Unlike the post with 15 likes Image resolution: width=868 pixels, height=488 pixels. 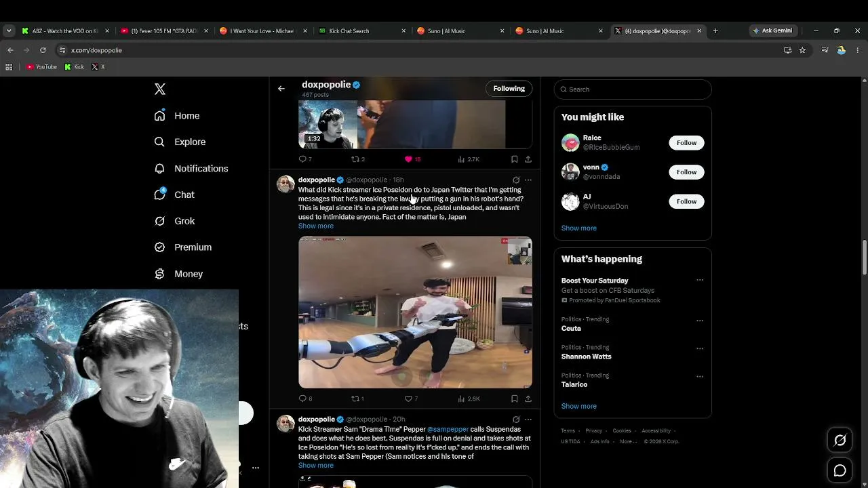coord(413,159)
